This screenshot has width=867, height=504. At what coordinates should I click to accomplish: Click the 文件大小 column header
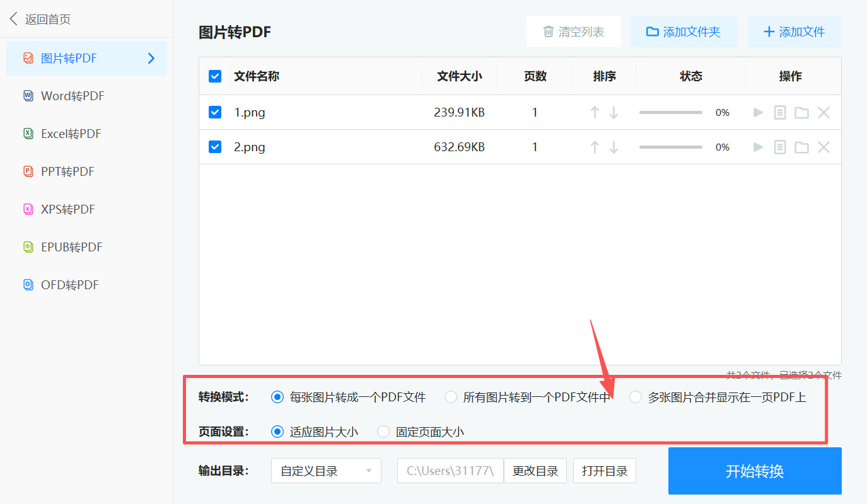(460, 76)
